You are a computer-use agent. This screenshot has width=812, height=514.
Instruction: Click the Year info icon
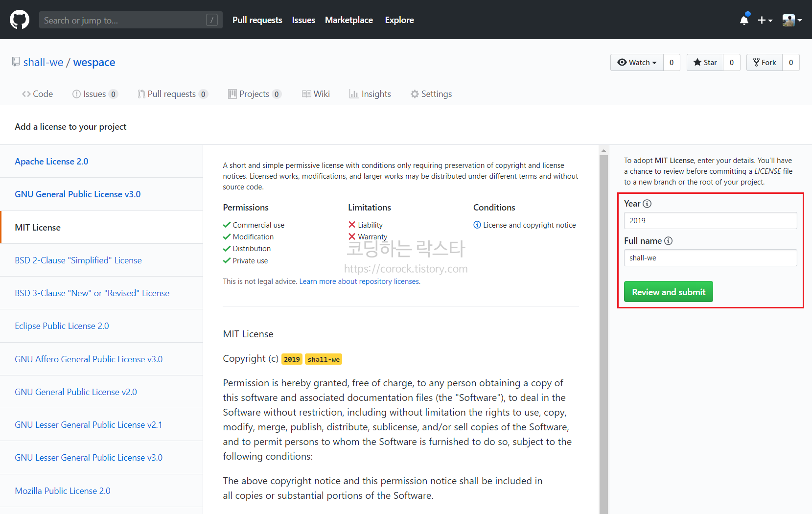647,204
